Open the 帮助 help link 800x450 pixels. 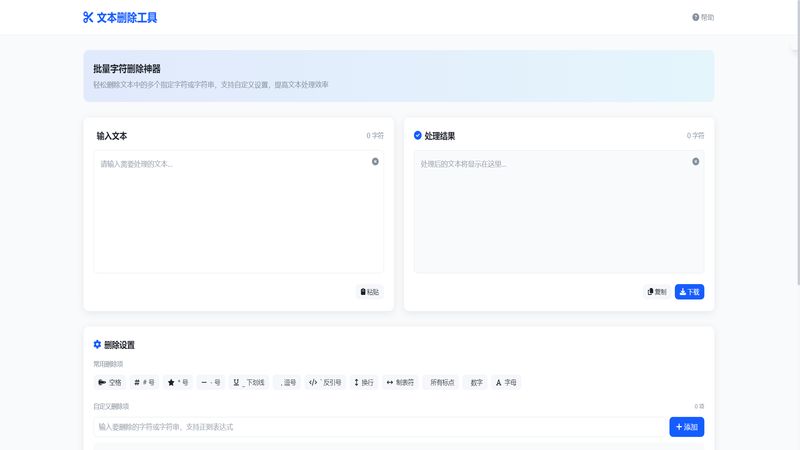tap(703, 17)
